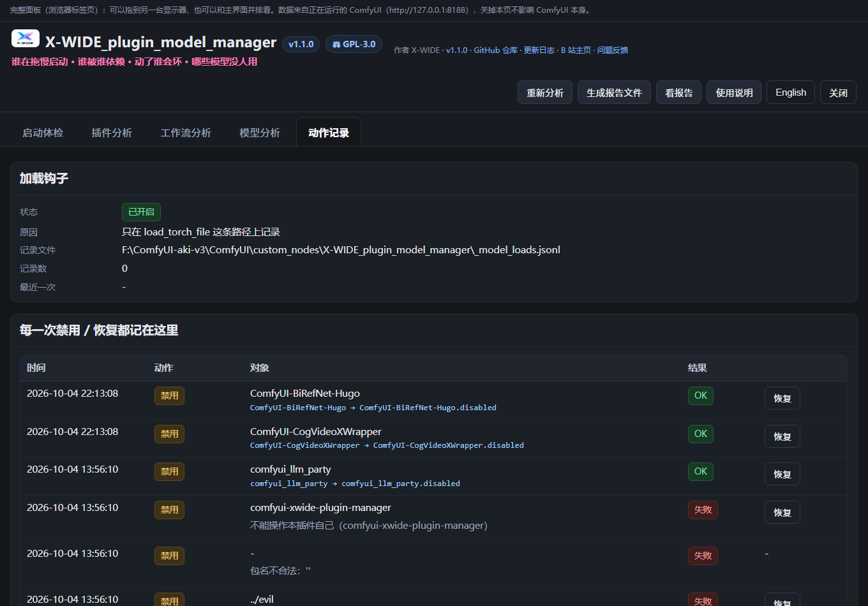
Task: Click 恢复 in comfyui-xwide-plugin-manager row
Action: (782, 512)
